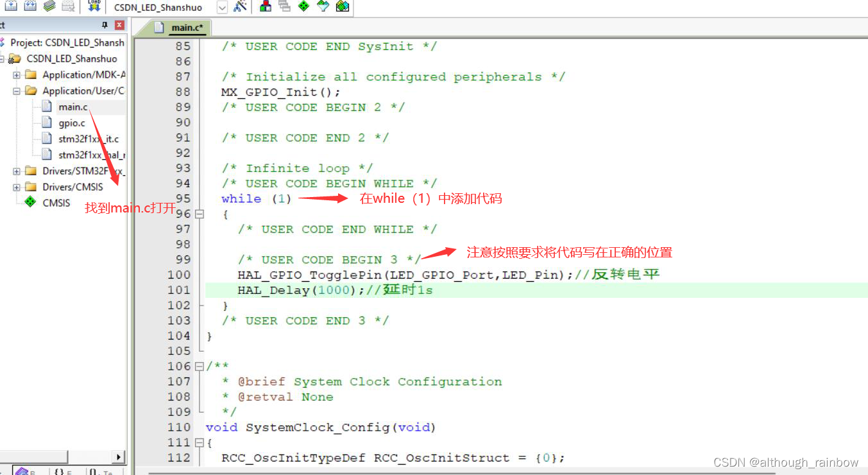Collapse the code fold at line 96
Viewport: 868px width, 475px height.
point(199,214)
